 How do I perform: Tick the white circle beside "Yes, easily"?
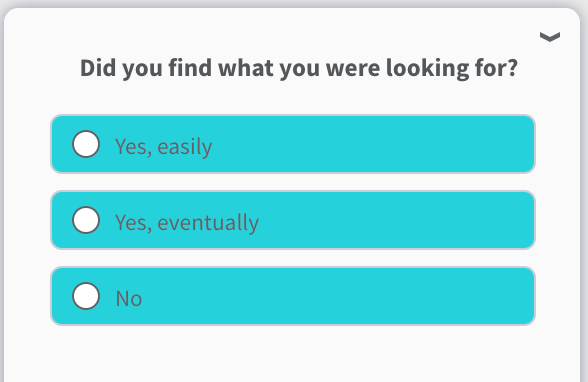pyautogui.click(x=86, y=144)
